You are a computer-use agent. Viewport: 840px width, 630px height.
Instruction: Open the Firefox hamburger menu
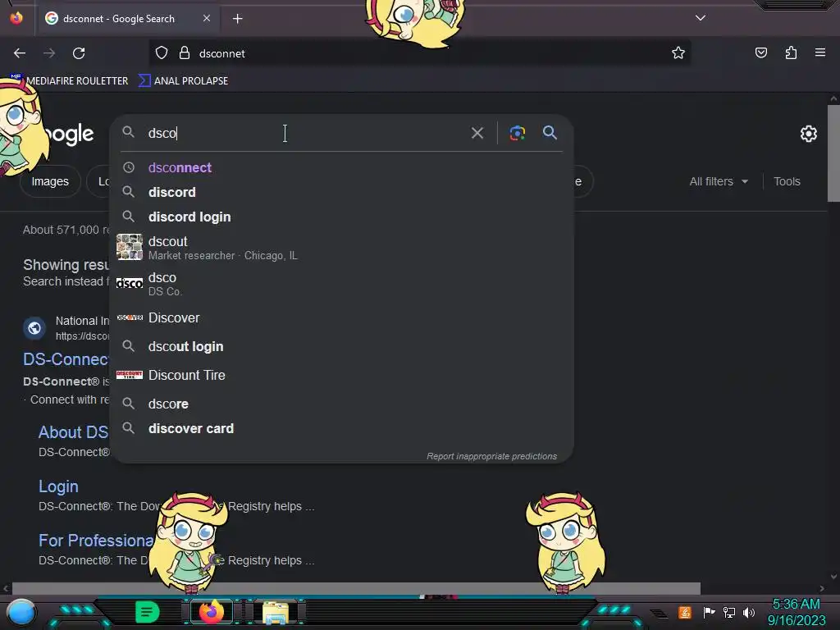coord(820,52)
